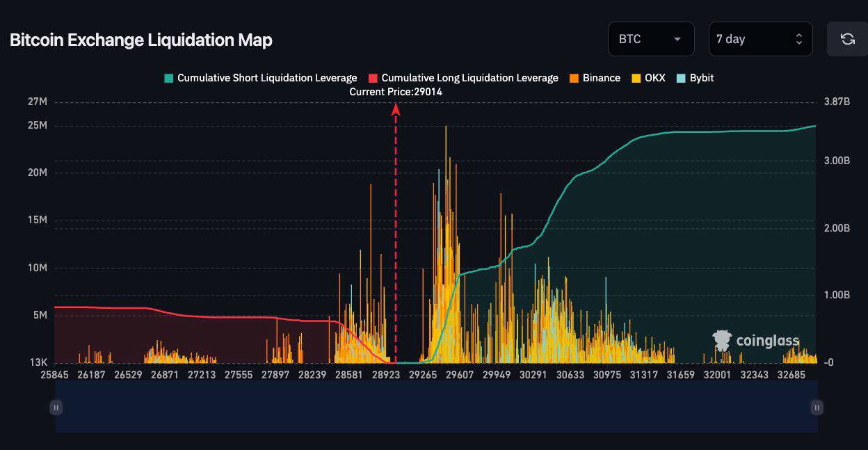Screen dimensions: 868x450
Task: Click x-axis label 27213
Action: coord(202,374)
